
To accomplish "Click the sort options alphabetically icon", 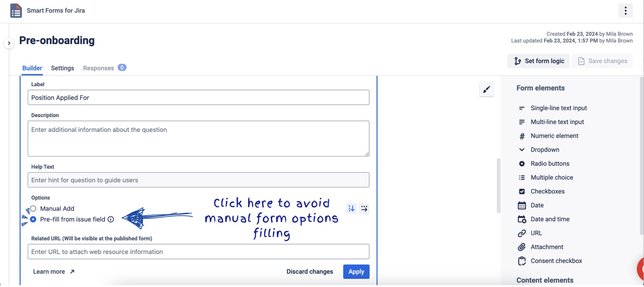I will [351, 208].
